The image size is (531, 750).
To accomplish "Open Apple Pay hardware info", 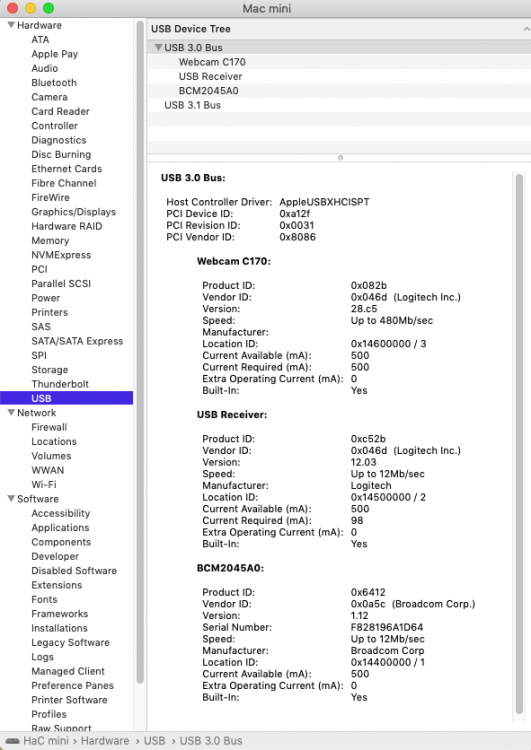I will point(55,54).
